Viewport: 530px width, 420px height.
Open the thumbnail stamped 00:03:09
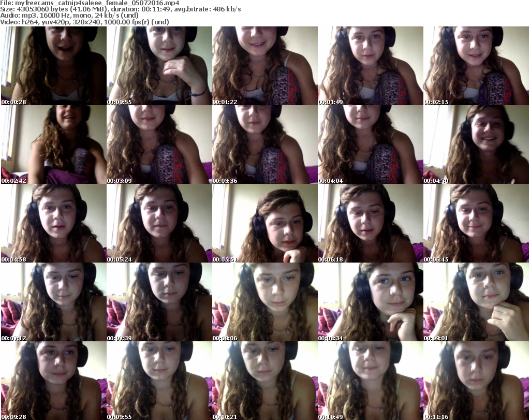click(159, 144)
